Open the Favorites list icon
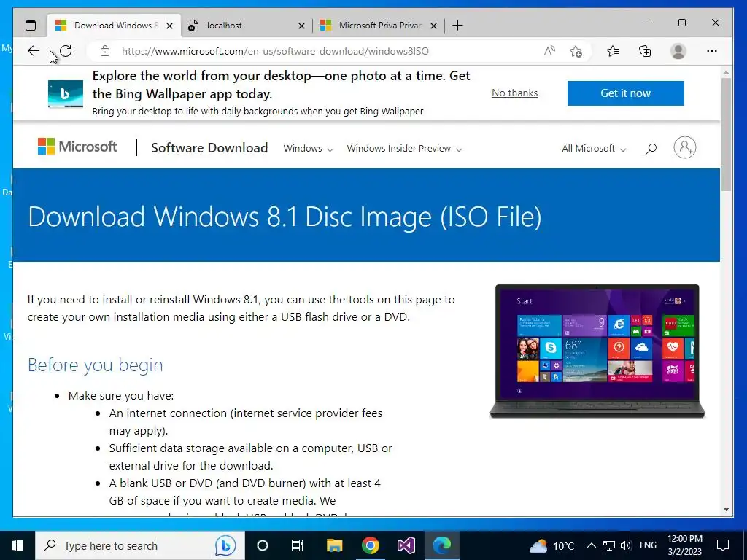Screen dimensions: 747x560 pyautogui.click(x=613, y=51)
